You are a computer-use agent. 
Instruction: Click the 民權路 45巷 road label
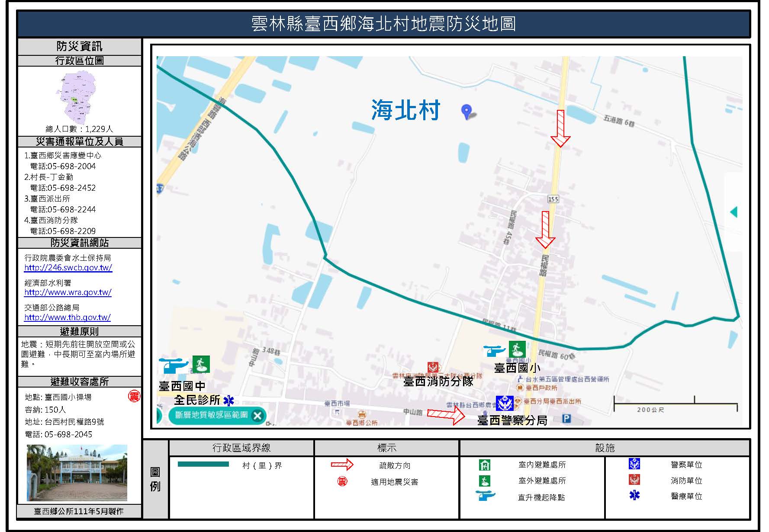(510, 228)
